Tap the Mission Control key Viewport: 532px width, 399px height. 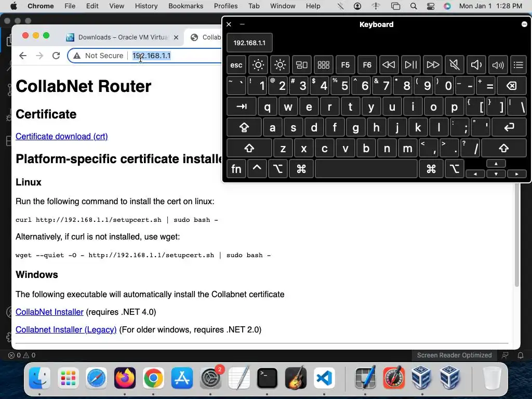(x=302, y=65)
